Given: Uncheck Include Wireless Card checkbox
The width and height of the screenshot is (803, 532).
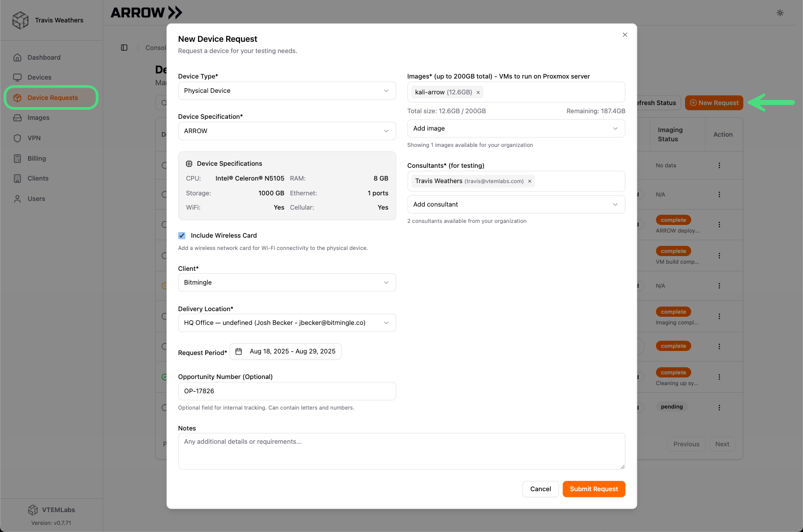Looking at the screenshot, I should click(182, 236).
